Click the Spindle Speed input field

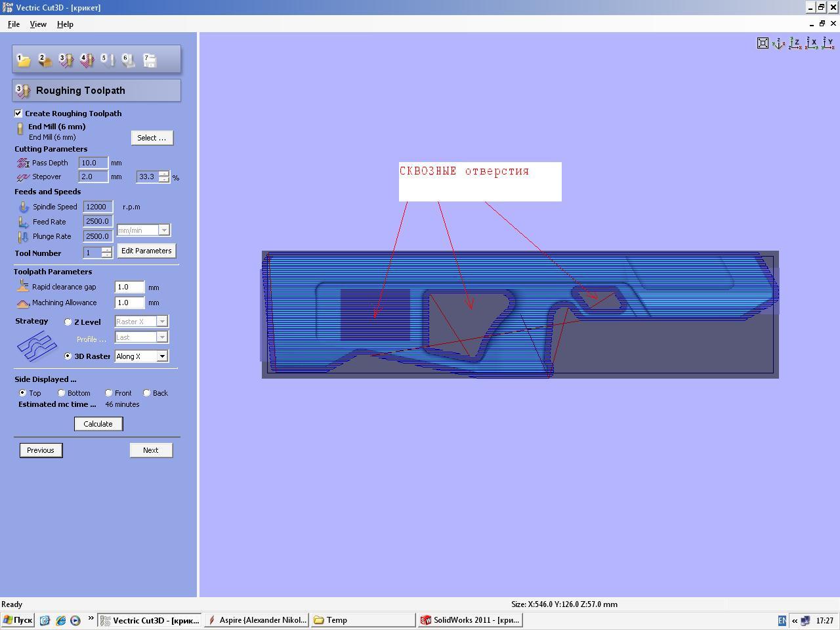coord(98,207)
